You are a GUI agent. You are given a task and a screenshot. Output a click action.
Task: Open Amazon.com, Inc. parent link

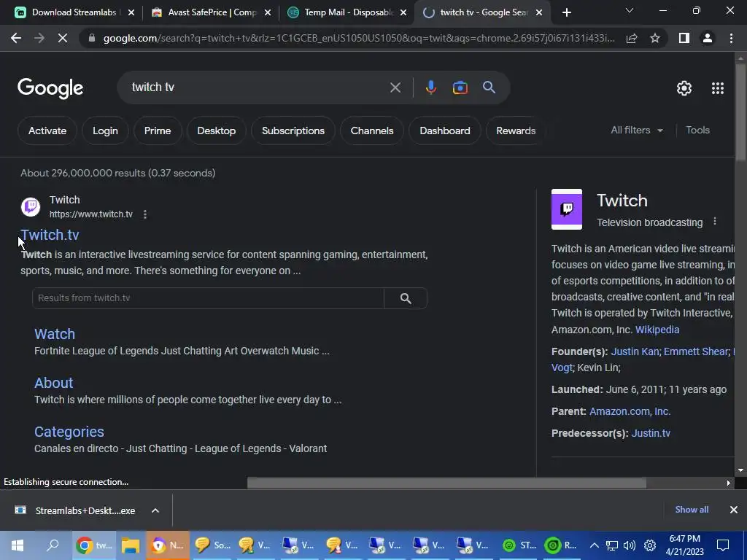(630, 411)
